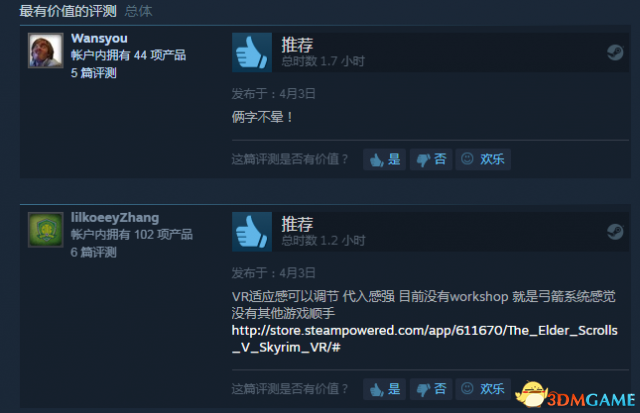Viewport: 640px width, 413px height.
Task: Open Wansyou's 5 篇评测 reviews link
Action: tap(93, 73)
